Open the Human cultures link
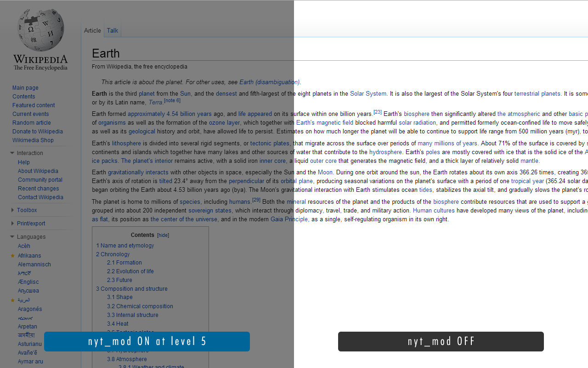 [434, 211]
